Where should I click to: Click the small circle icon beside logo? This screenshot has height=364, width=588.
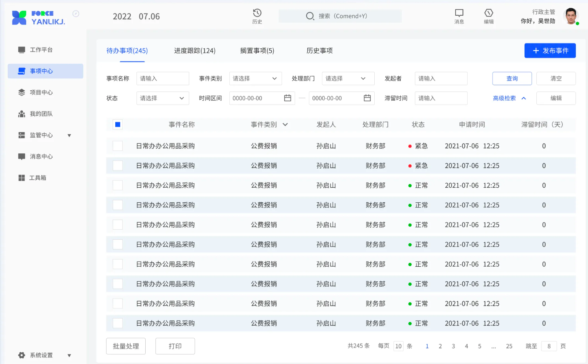[x=76, y=14]
